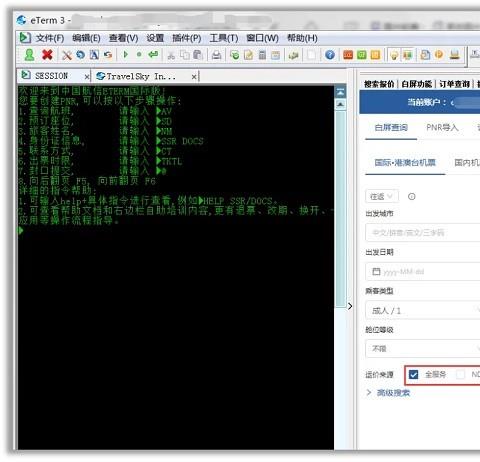This screenshot has height=462, width=480.
Task: Open the 成人/1 passenger type dropdown
Action: coord(423,311)
